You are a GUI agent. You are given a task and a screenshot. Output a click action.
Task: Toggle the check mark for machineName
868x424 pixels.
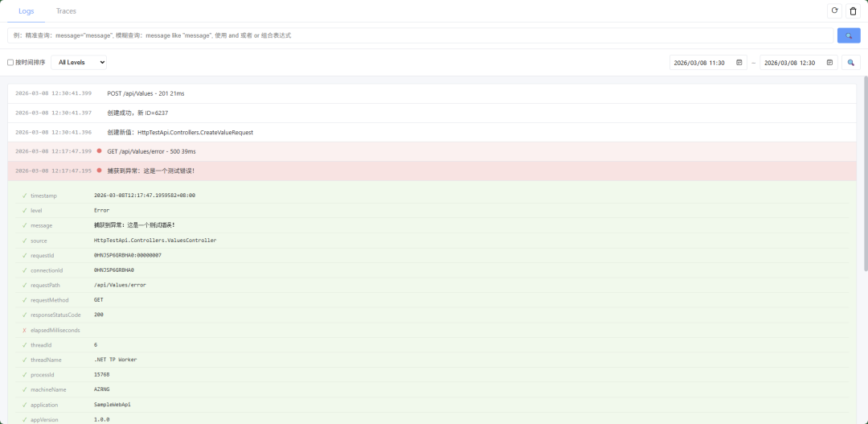pos(24,389)
